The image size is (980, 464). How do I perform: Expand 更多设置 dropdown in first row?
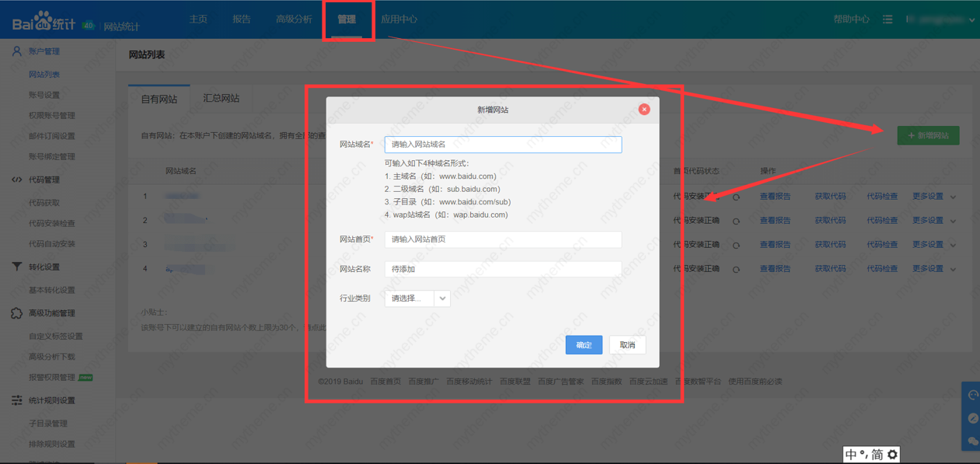click(x=953, y=197)
